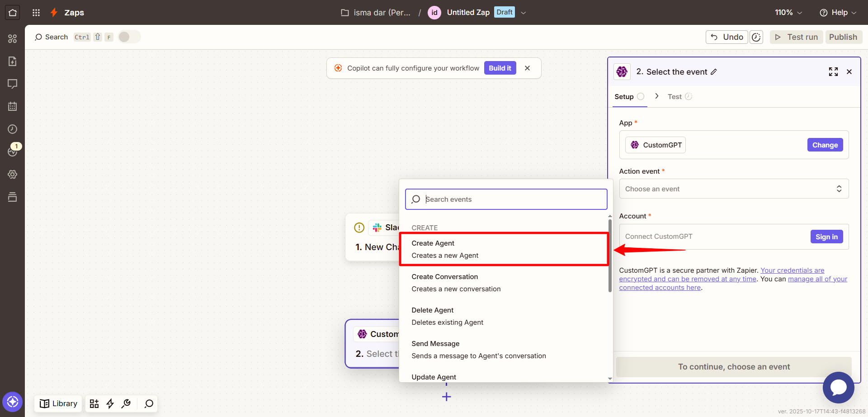Screen dimensions: 868x417
Task: Open the zap file details sidebar icon
Action: (x=12, y=61)
